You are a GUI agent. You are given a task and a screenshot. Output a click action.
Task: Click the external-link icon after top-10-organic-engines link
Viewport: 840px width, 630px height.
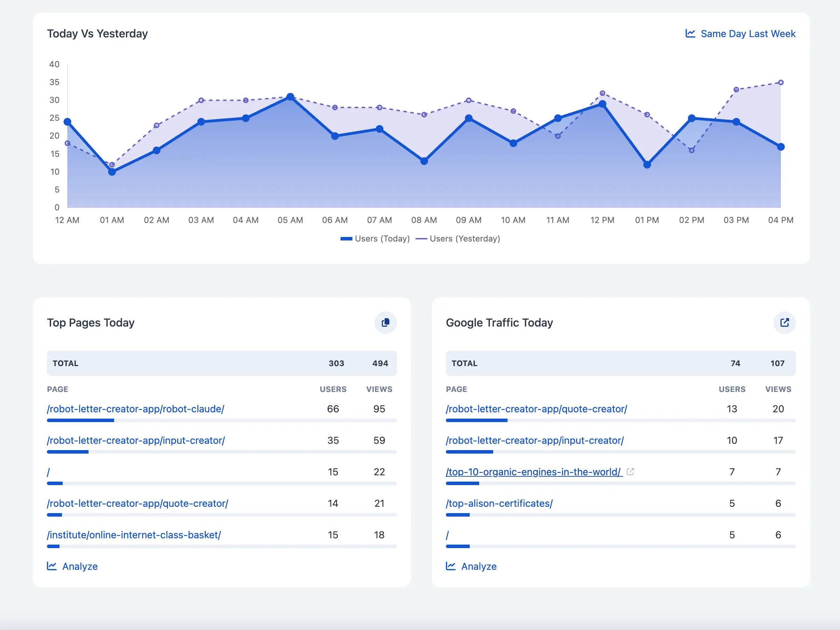point(630,472)
